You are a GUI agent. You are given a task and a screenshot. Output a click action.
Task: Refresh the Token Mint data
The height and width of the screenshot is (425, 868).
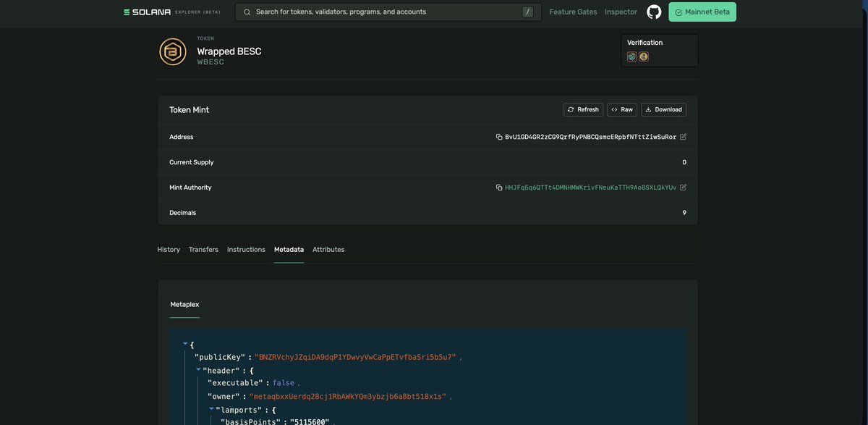point(583,109)
